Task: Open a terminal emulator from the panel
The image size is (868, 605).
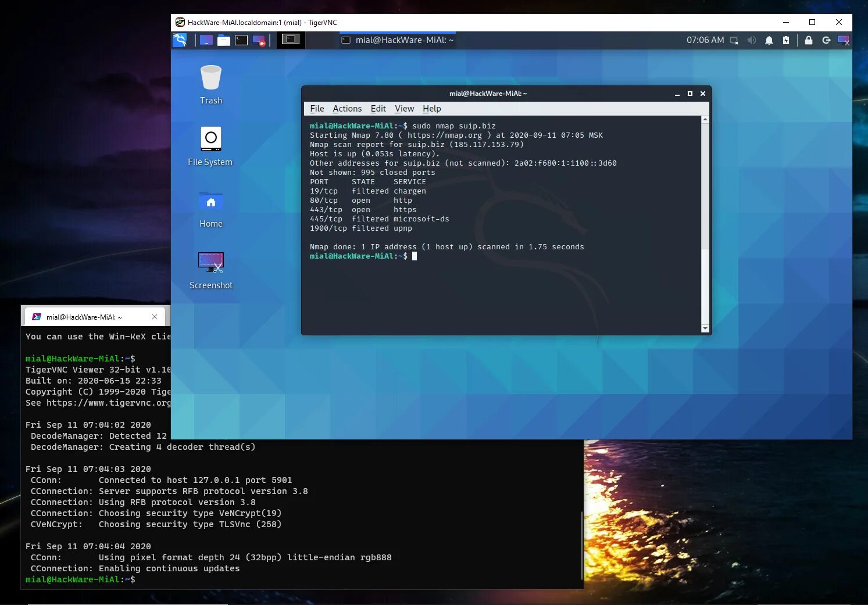Action: [241, 40]
